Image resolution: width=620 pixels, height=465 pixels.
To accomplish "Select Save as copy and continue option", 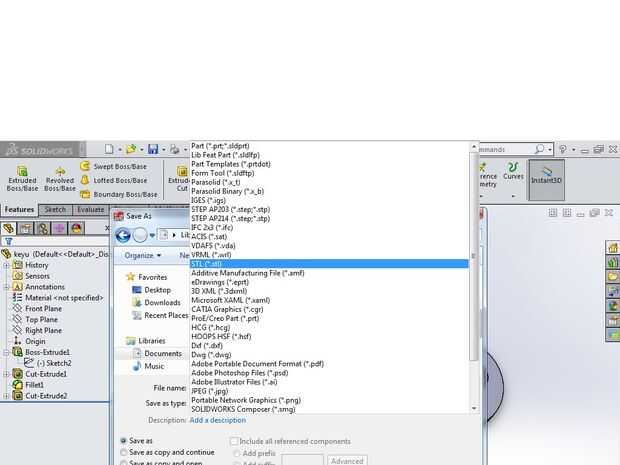I will 123,452.
